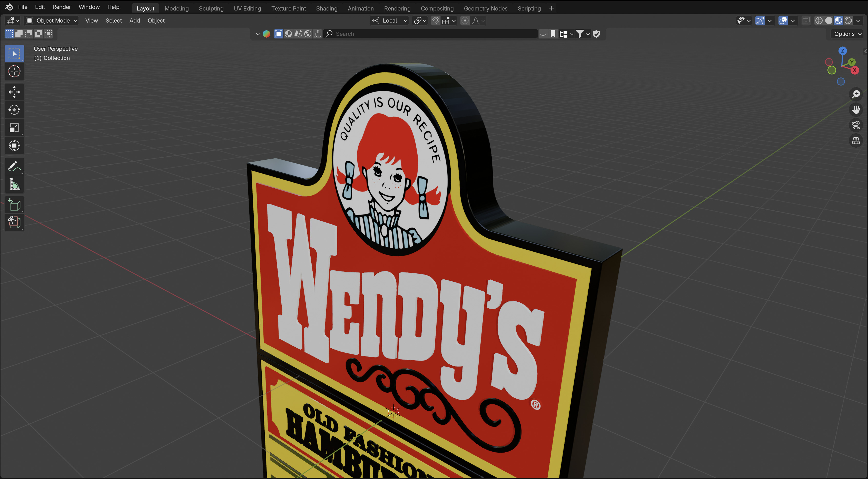Switch to wireframe viewport shading

pyautogui.click(x=819, y=21)
